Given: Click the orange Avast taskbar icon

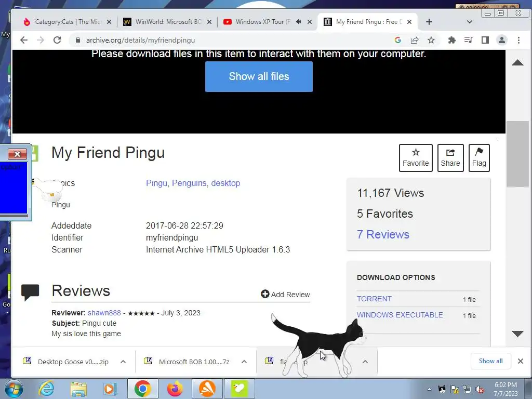Looking at the screenshot, I should coord(207,389).
